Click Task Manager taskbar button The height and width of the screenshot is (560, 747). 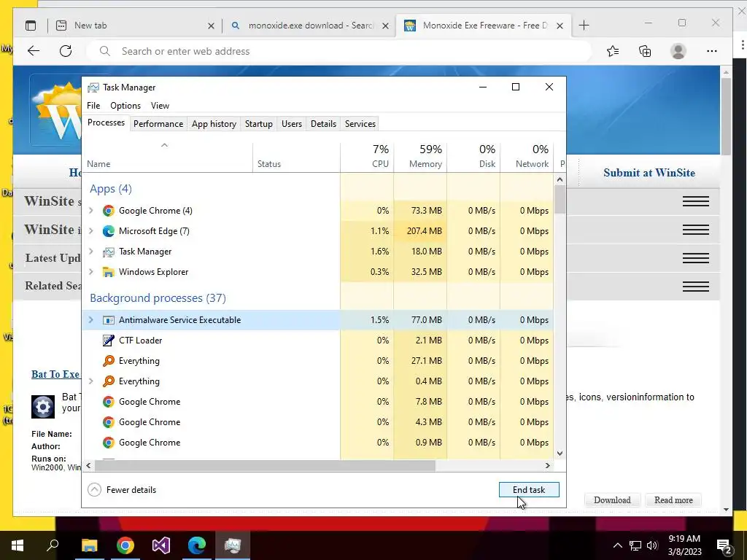point(233,545)
